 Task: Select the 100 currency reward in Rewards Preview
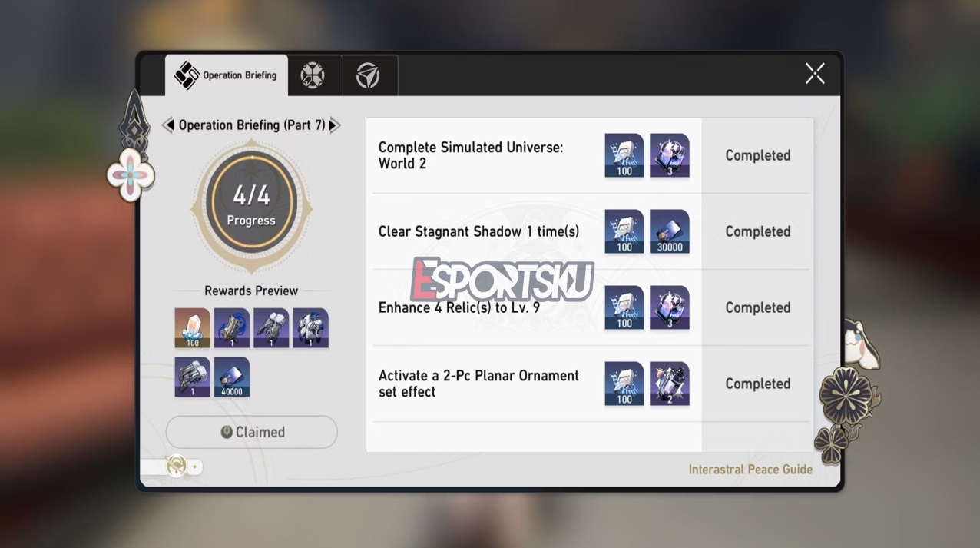(191, 327)
